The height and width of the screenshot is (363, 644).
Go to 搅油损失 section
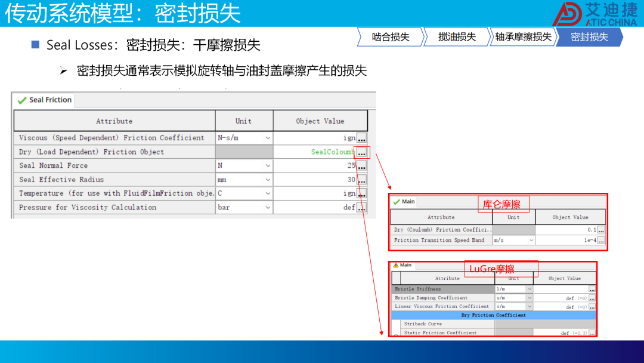coord(457,37)
